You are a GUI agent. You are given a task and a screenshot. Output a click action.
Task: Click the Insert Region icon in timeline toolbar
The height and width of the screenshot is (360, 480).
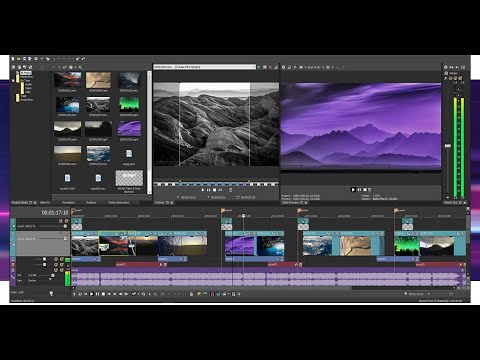click(205, 294)
